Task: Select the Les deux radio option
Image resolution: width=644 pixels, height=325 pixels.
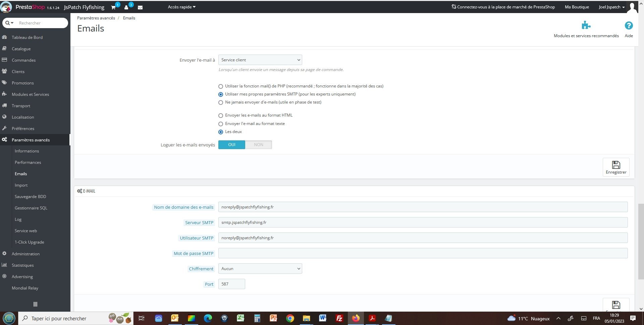Action: tap(221, 132)
